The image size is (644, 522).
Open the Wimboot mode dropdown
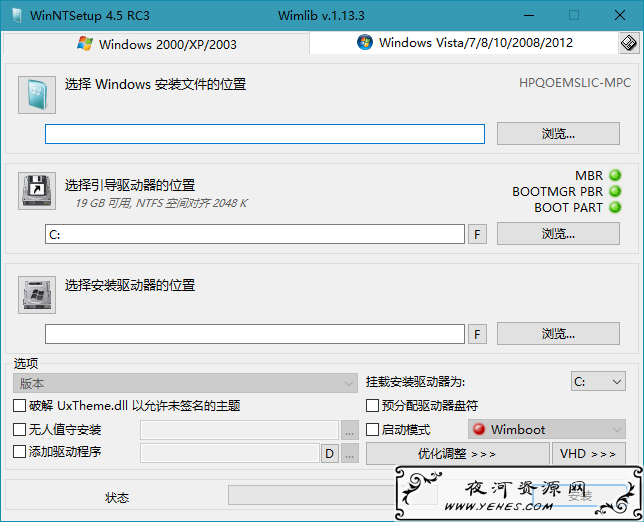coord(547,430)
